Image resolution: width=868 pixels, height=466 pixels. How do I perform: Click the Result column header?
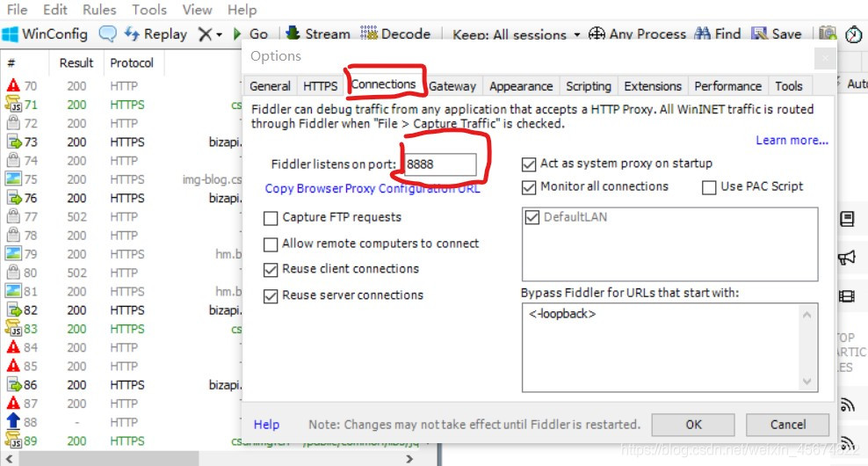point(76,62)
